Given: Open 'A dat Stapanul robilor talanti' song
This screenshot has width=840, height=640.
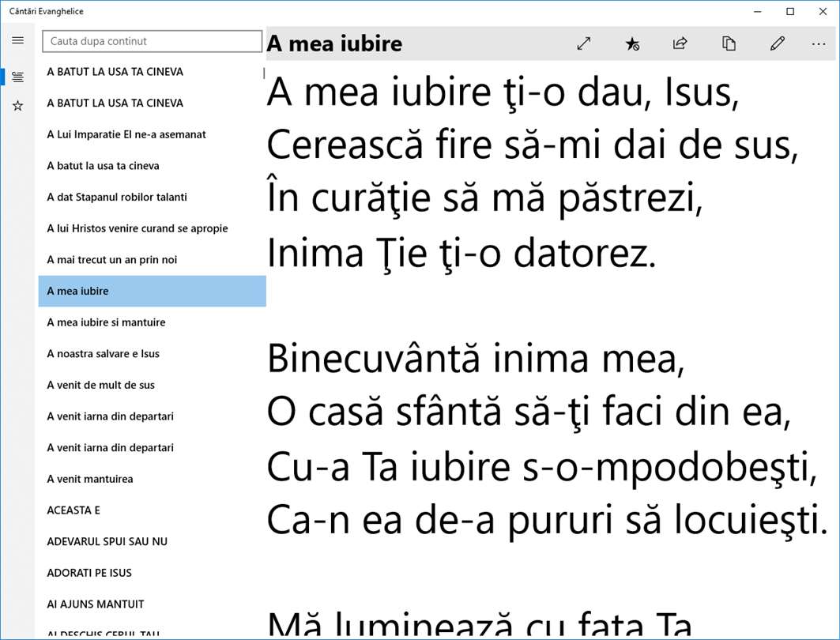Looking at the screenshot, I should (x=153, y=197).
